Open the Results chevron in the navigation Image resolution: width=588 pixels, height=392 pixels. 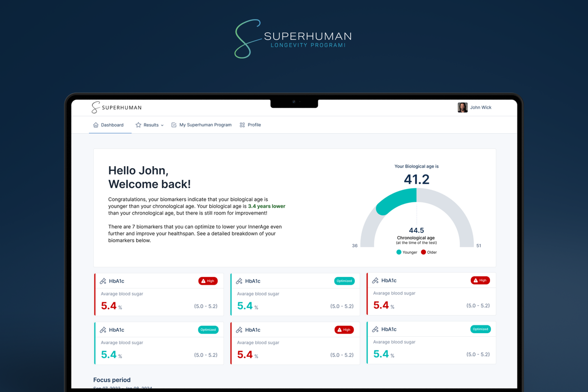pyautogui.click(x=162, y=125)
